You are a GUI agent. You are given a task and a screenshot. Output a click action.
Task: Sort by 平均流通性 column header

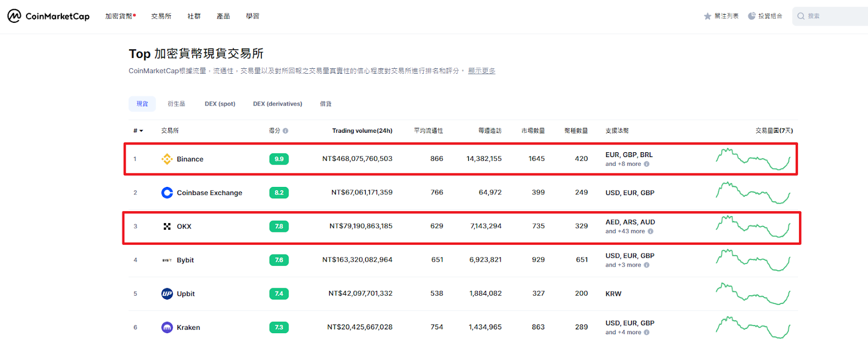tap(429, 131)
